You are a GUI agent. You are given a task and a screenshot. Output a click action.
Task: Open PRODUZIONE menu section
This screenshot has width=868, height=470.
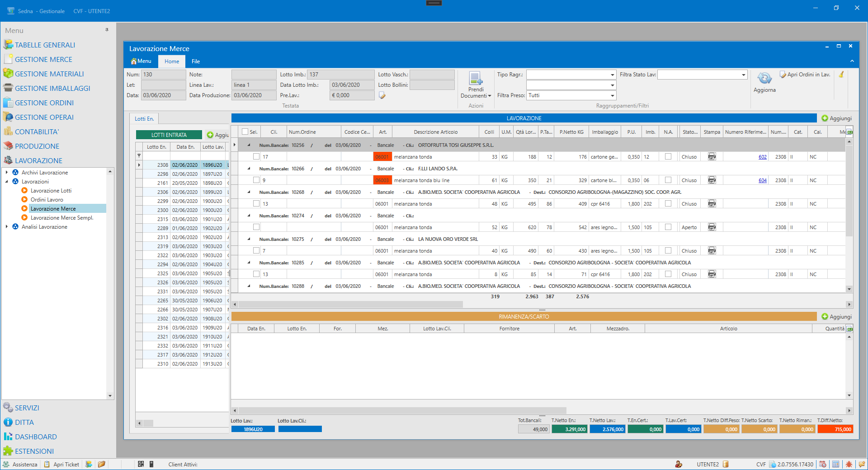pyautogui.click(x=37, y=146)
